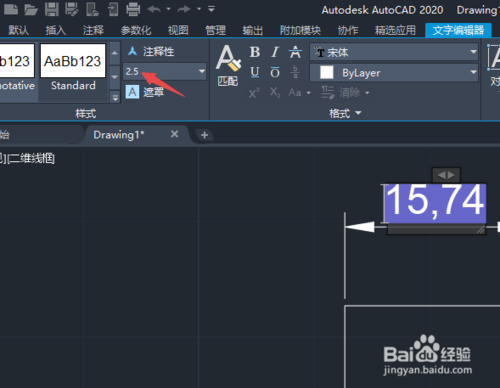Image resolution: width=500 pixels, height=388 pixels.
Task: Click the Save icon in quick access toolbar
Action: click(52, 9)
